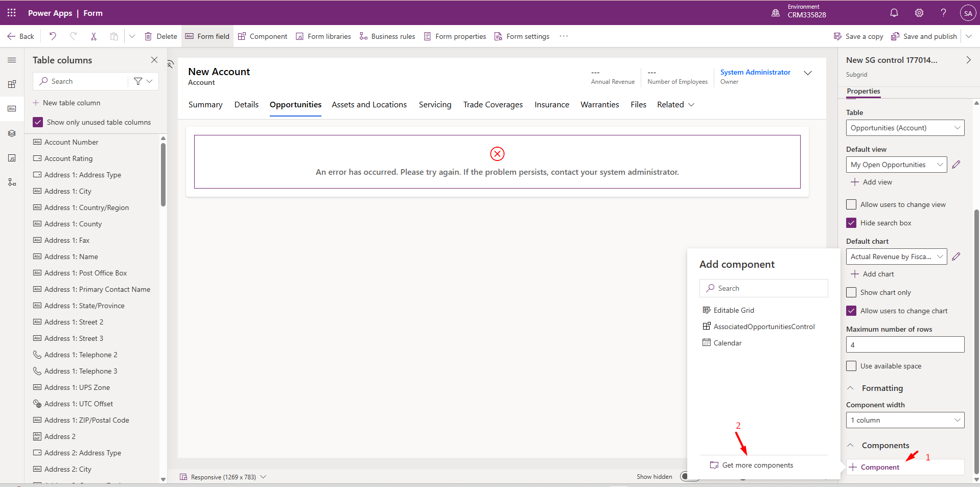Click the Cut scissors icon
The image size is (980, 487).
[94, 36]
